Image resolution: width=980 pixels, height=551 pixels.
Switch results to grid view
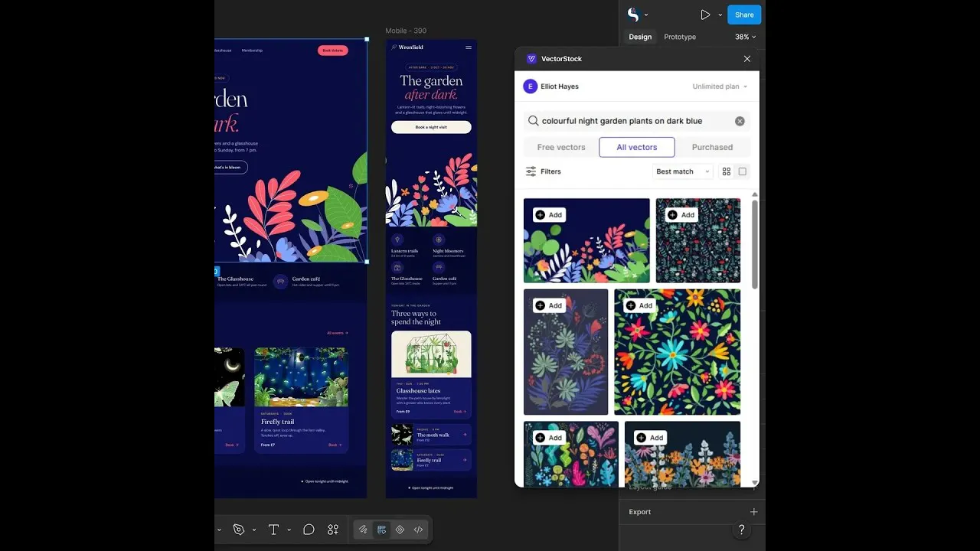click(727, 171)
